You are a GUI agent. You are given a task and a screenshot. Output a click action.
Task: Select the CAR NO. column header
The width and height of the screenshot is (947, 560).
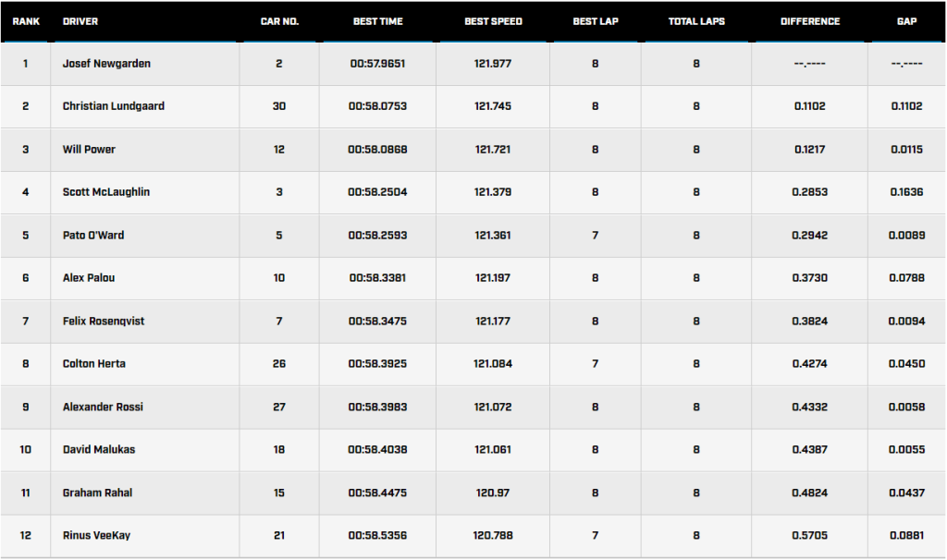tap(279, 21)
